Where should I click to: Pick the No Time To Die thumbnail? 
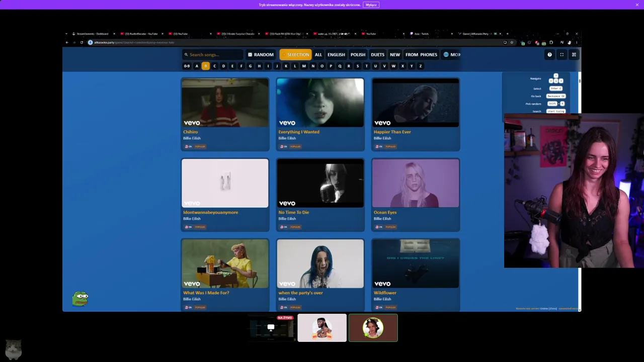point(320,183)
